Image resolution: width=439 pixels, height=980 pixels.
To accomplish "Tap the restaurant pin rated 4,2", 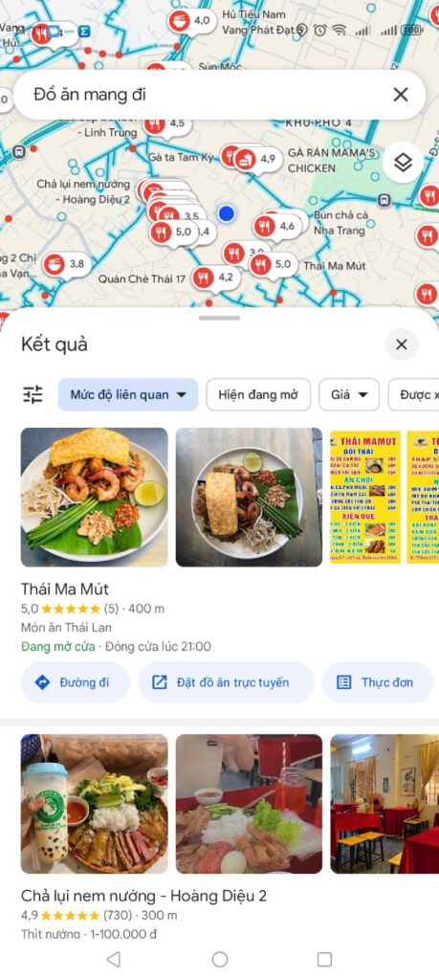I will click(x=214, y=277).
